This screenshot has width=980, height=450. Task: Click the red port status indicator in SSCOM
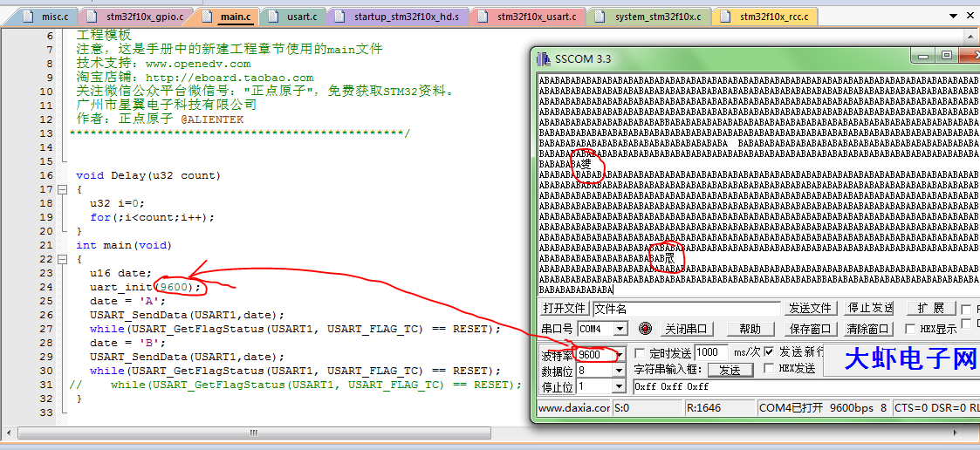(645, 328)
